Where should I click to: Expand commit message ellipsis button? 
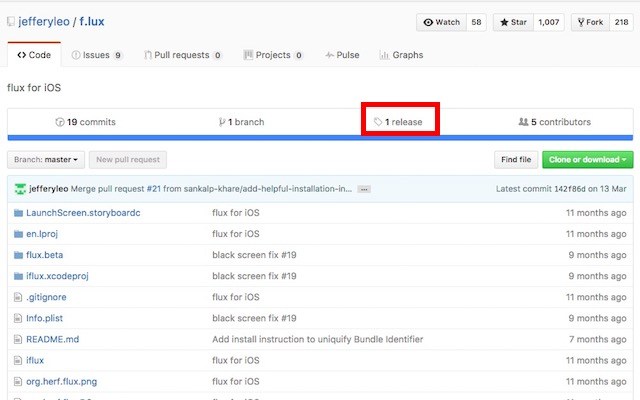(x=364, y=189)
